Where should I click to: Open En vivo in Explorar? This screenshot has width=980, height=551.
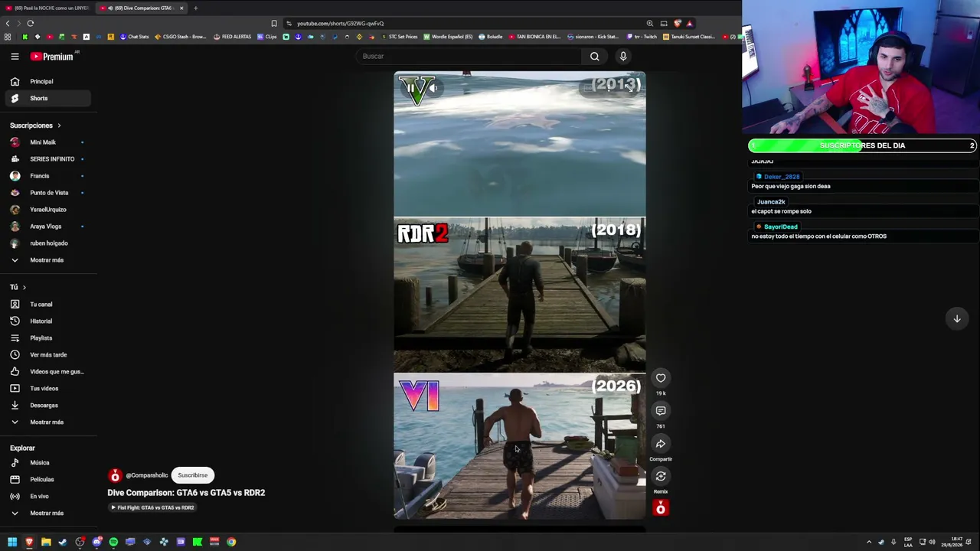[49, 497]
